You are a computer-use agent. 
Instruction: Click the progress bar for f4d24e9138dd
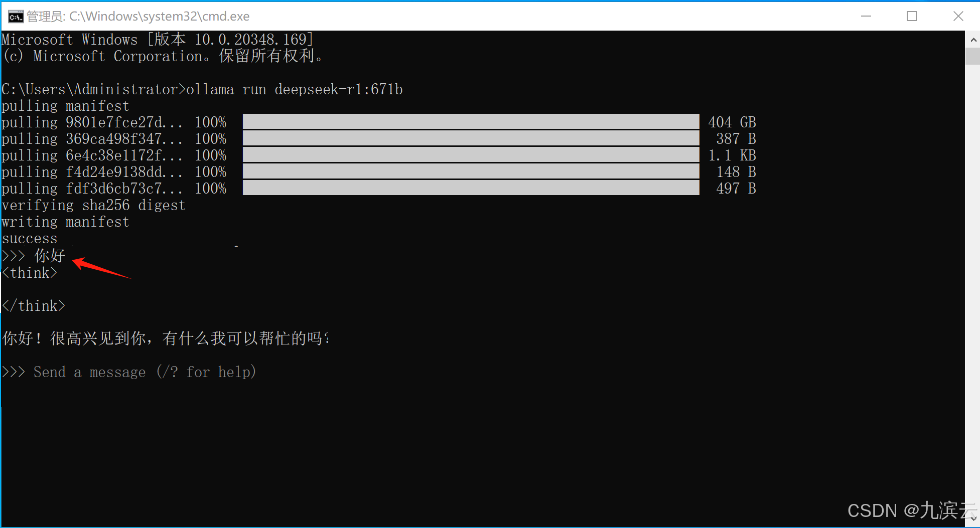click(471, 171)
